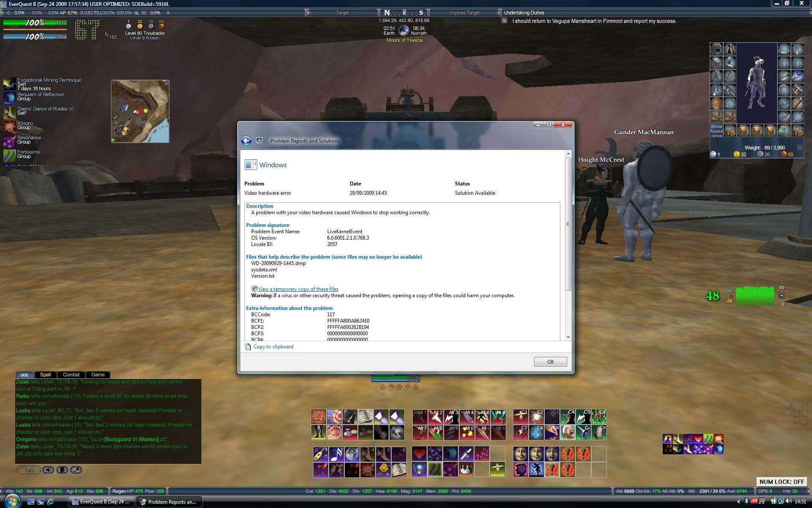Image resolution: width=812 pixels, height=508 pixels.
Task: Expand the arrow left of Undertaking Duties
Action: tap(498, 13)
